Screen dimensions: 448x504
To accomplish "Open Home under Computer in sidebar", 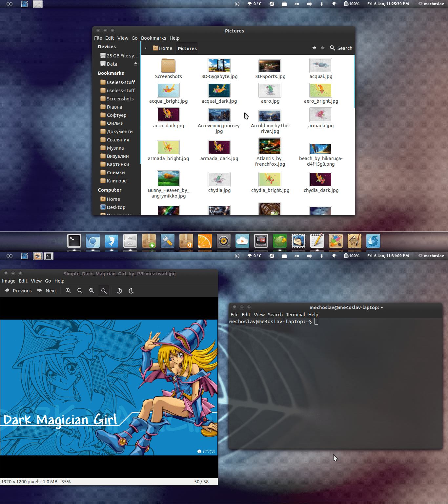I will pos(110,199).
